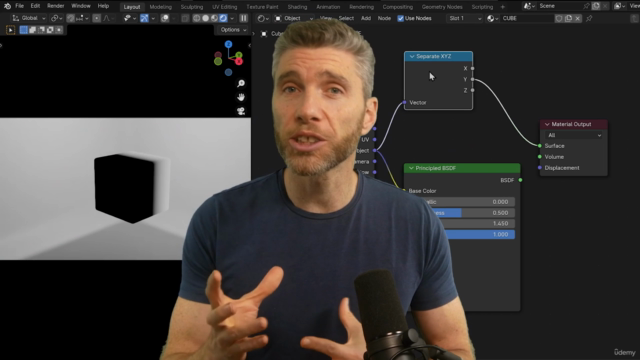640x360 pixels.
Task: Toggle X-ray mode in viewport
Action: pyautogui.click(x=185, y=18)
